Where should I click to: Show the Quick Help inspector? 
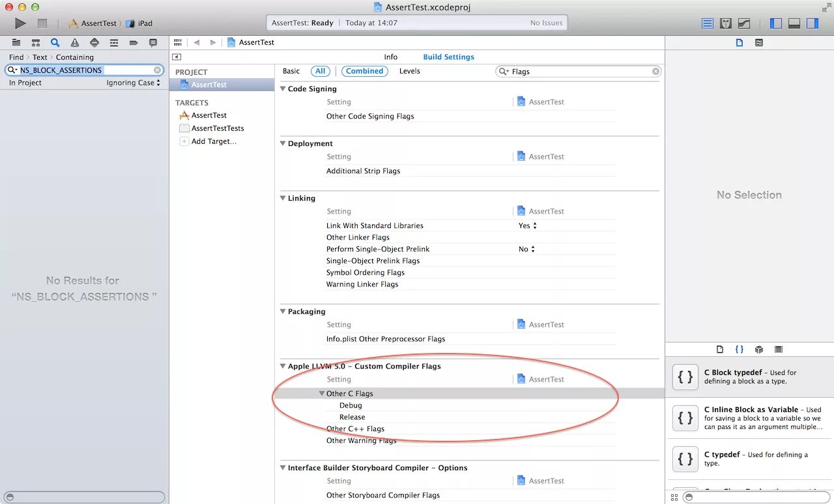(x=759, y=42)
